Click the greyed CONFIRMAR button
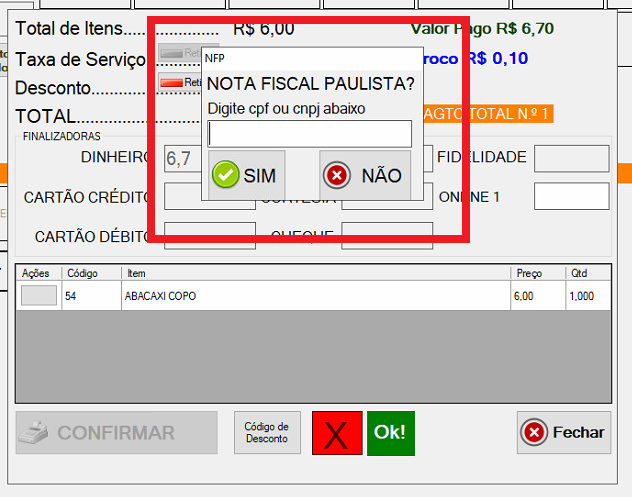632x497 pixels. 116,433
